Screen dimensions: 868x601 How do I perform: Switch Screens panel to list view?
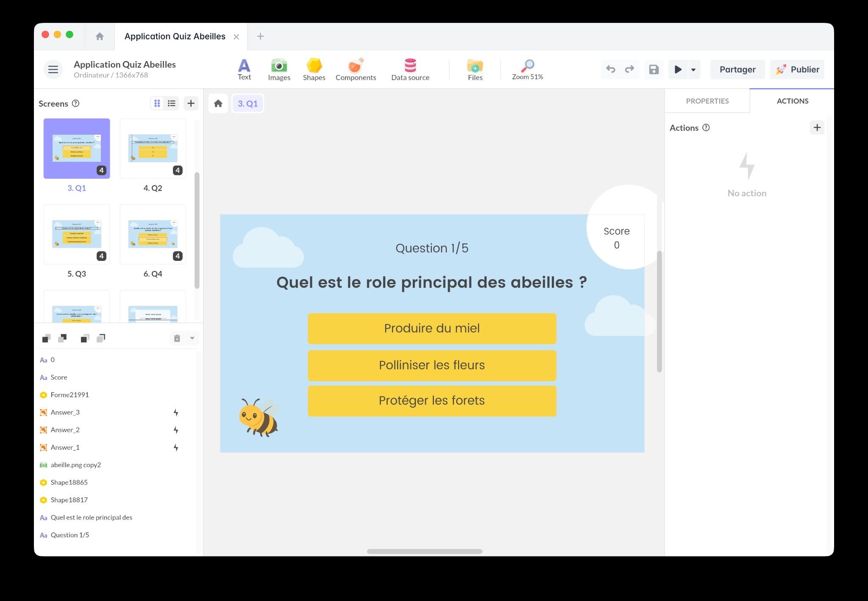[171, 103]
